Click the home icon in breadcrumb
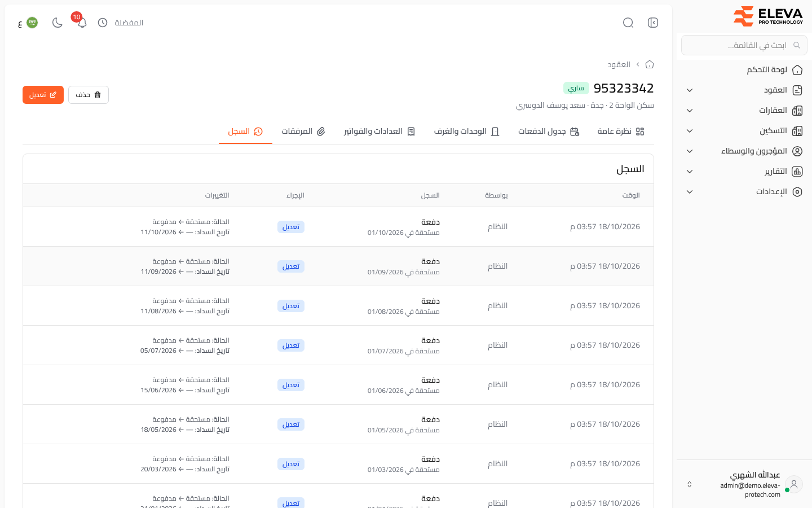This screenshot has width=812, height=508. click(x=650, y=64)
